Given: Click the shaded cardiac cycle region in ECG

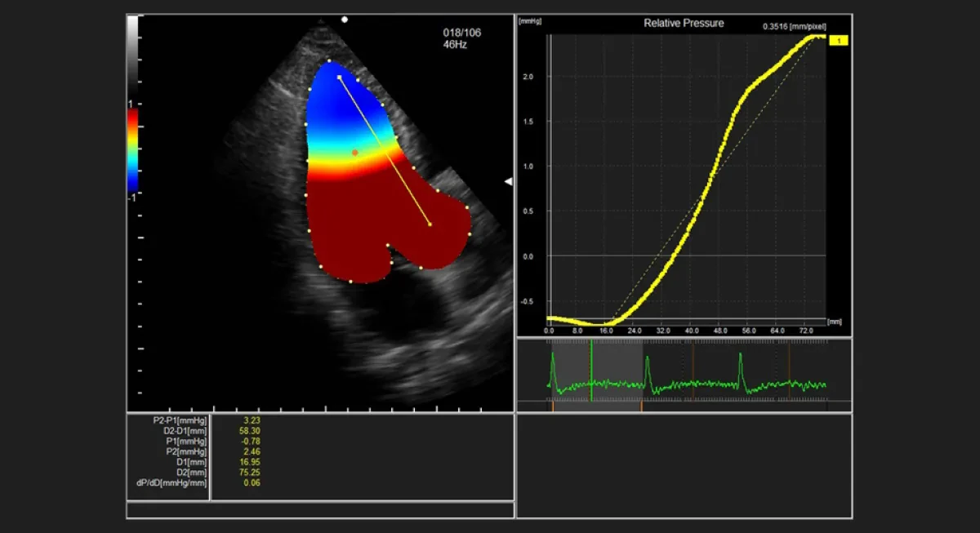Looking at the screenshot, I should (x=598, y=371).
